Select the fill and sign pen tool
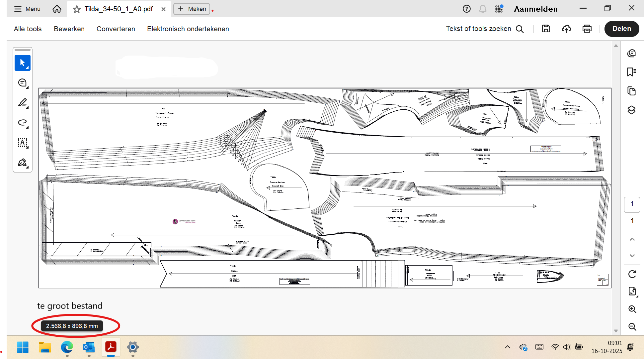Image resolution: width=644 pixels, height=359 pixels. click(22, 163)
